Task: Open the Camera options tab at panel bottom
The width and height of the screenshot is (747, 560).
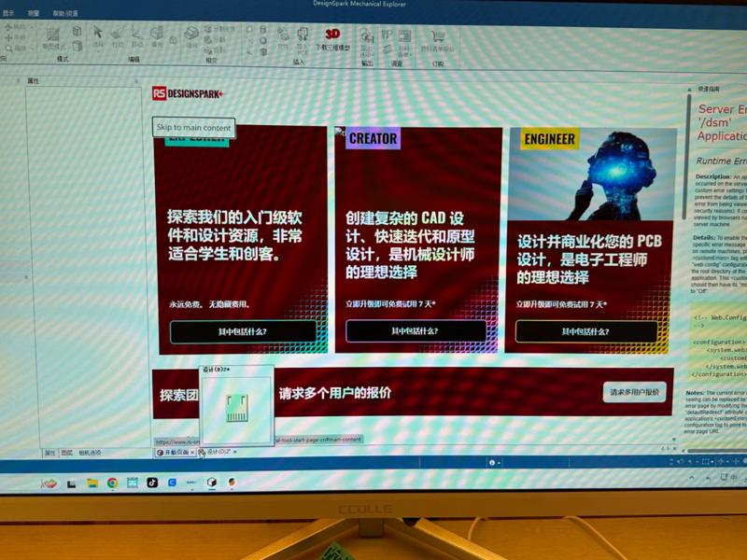Action: [x=90, y=453]
